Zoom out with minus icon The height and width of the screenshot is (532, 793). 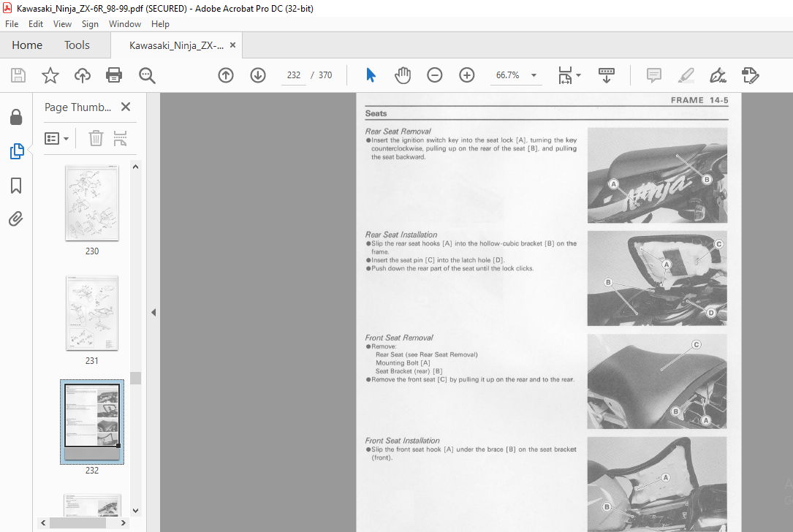tap(434, 75)
